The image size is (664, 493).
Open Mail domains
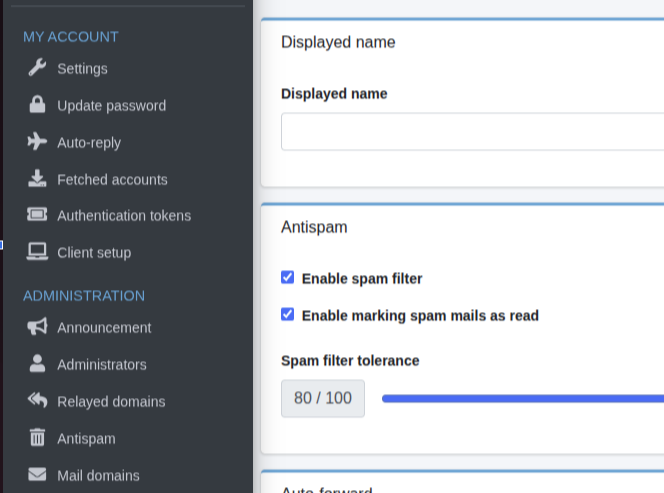pos(98,476)
